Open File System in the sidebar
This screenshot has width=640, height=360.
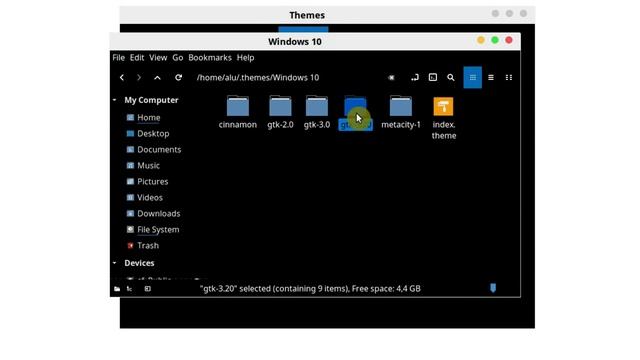click(158, 229)
